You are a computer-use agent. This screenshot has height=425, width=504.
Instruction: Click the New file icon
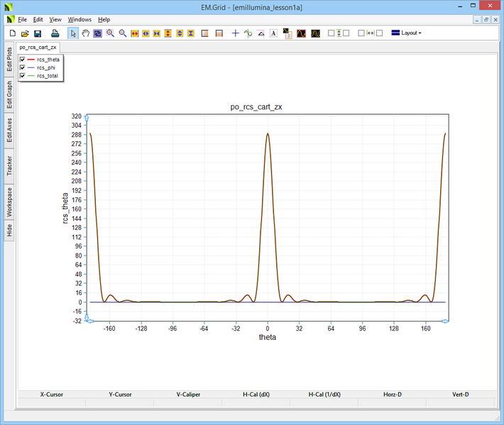(x=12, y=33)
